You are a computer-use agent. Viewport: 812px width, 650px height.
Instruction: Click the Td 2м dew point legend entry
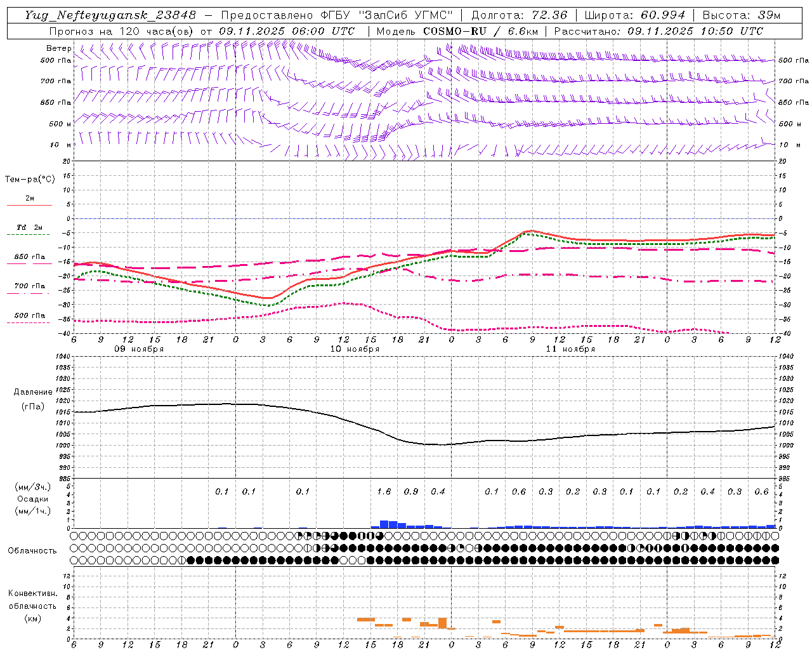[30, 227]
